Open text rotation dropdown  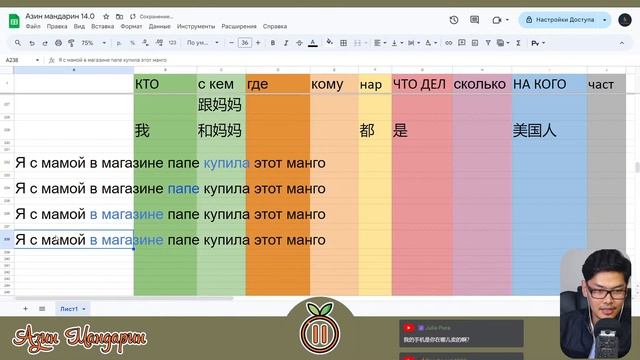[x=431, y=43]
